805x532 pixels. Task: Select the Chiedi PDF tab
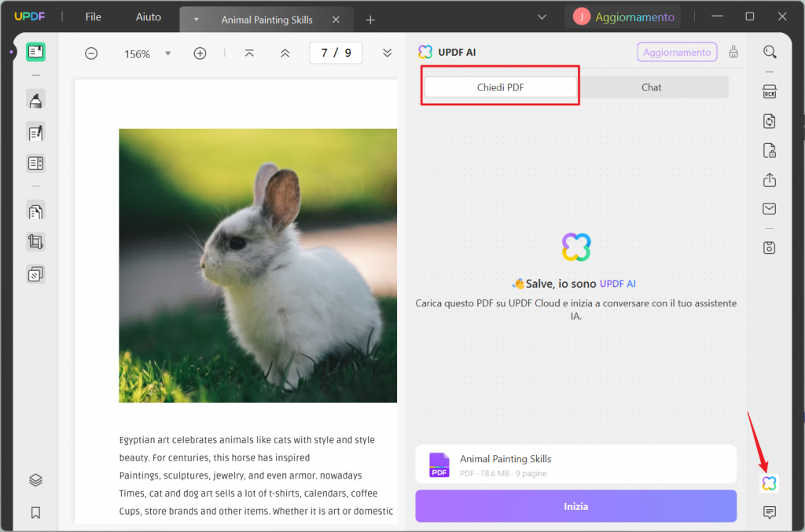point(500,87)
